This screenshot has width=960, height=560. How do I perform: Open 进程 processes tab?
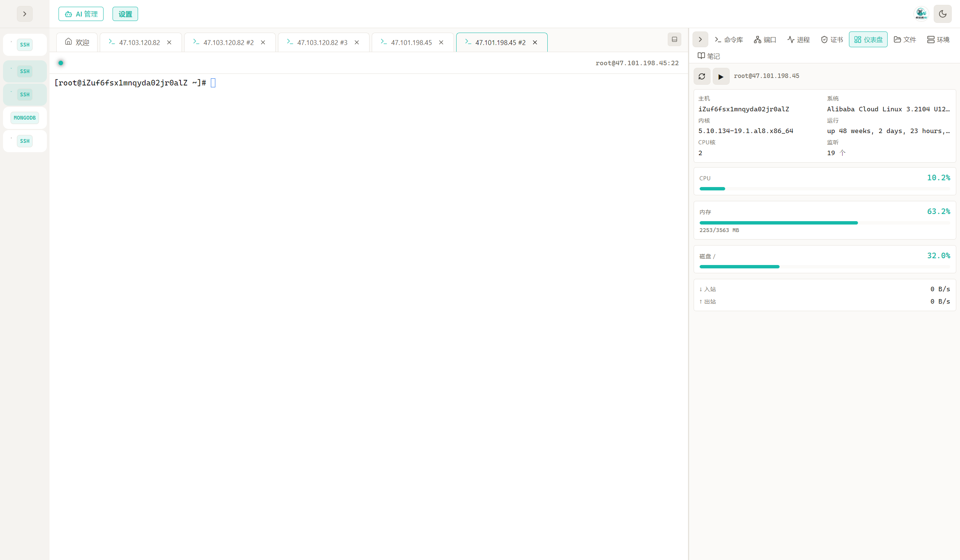(798, 40)
